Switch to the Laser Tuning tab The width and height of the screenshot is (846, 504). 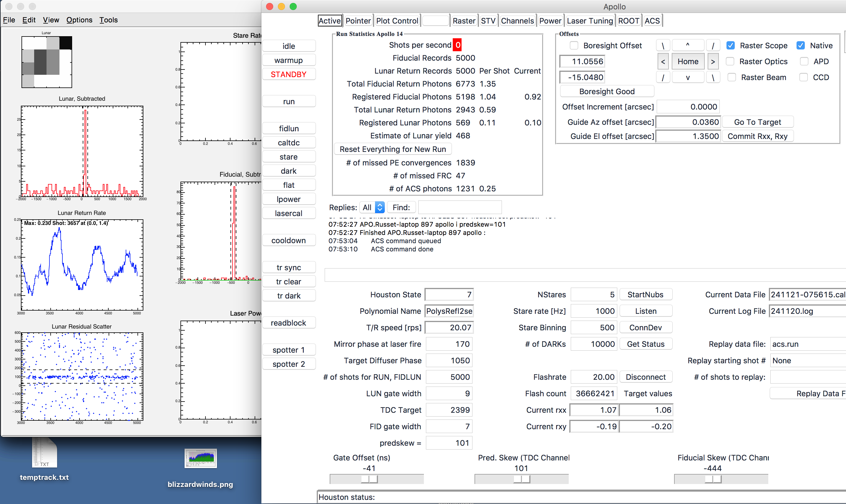tap(590, 21)
